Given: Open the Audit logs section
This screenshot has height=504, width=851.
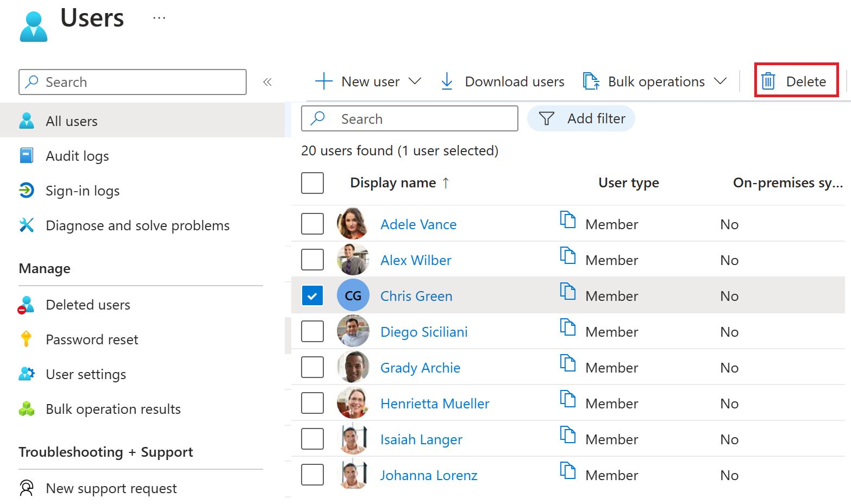Looking at the screenshot, I should 77,156.
